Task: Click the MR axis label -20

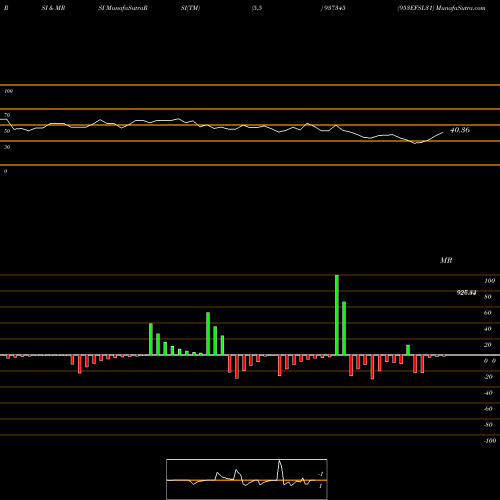Action: [488, 377]
